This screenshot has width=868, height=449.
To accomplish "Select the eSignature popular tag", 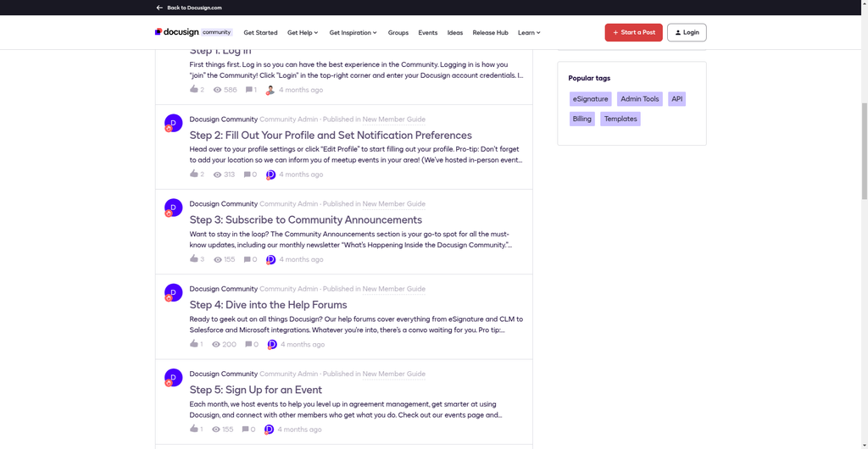I will (x=591, y=99).
